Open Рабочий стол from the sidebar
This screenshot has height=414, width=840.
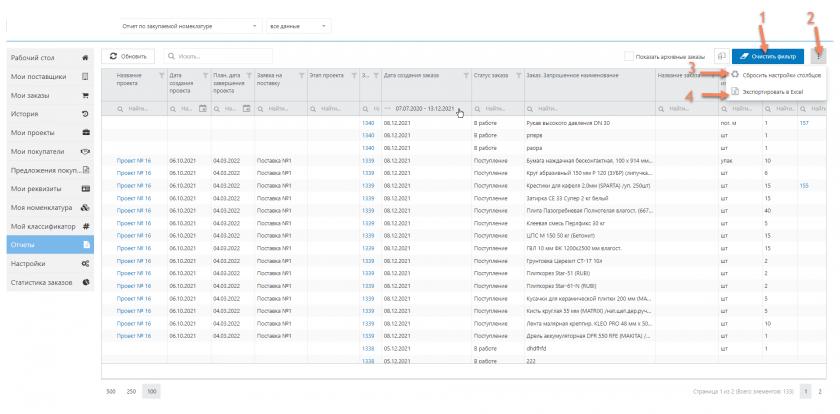[49, 57]
